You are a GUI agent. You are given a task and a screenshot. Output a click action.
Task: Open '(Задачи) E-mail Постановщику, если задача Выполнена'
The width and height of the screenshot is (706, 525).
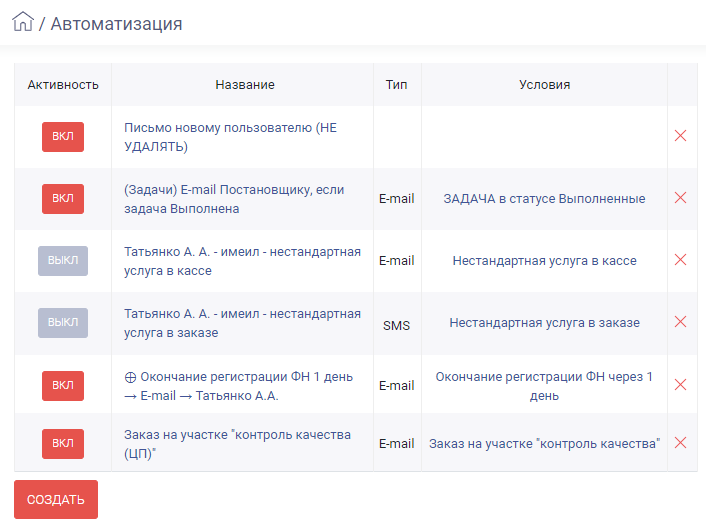(x=234, y=199)
